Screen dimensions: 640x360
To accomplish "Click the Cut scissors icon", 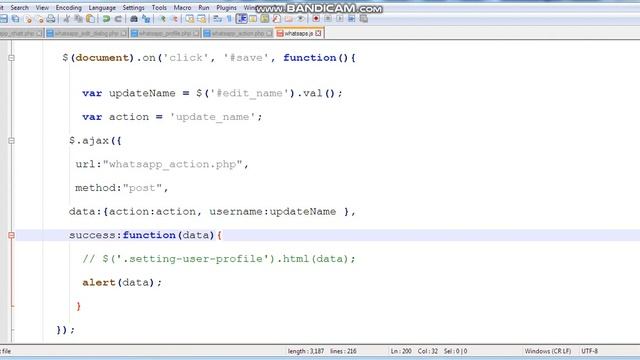I will [67, 19].
